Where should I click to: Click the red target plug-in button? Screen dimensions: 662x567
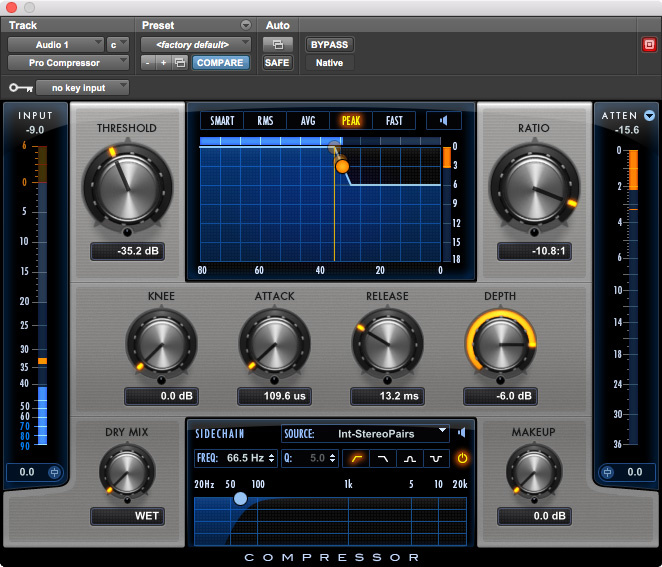[649, 44]
